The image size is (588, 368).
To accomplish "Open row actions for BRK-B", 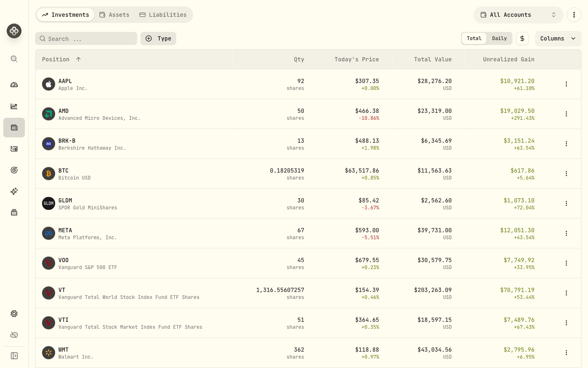I will point(566,144).
